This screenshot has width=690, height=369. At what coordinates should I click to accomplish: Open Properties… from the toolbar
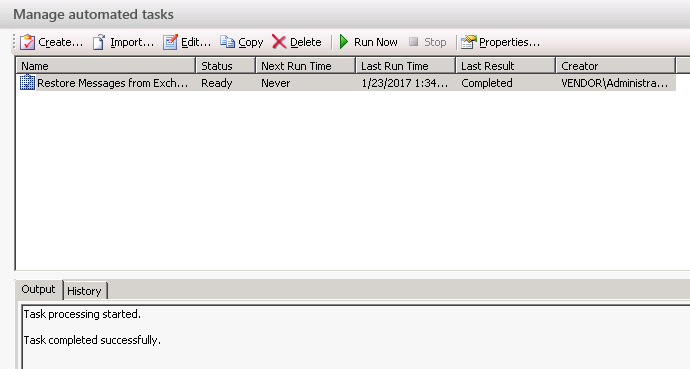click(x=509, y=42)
